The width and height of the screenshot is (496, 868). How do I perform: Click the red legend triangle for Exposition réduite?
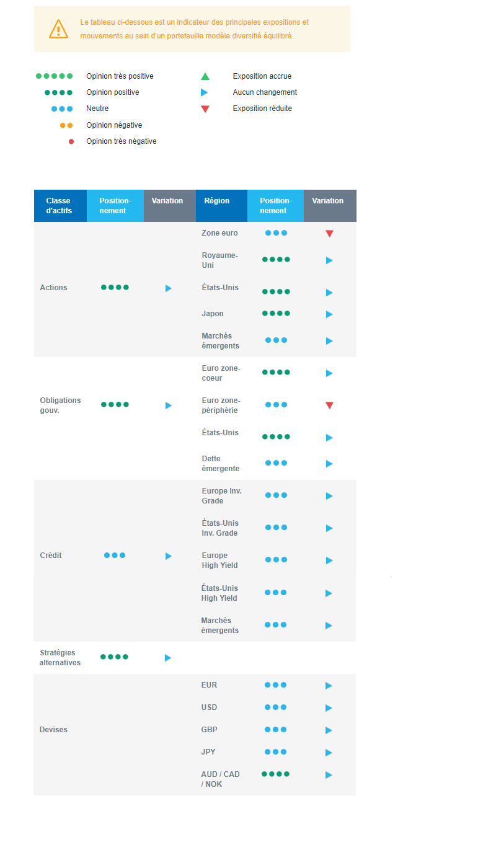[x=205, y=109]
